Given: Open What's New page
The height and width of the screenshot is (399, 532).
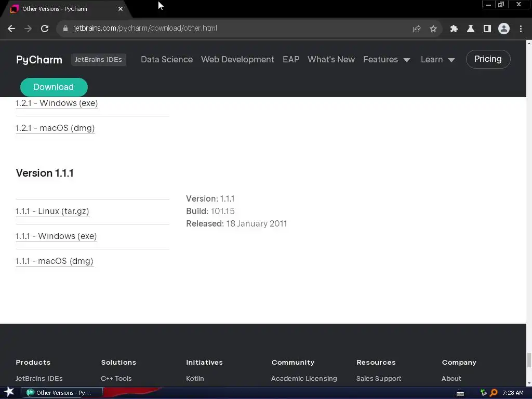Looking at the screenshot, I should pyautogui.click(x=331, y=59).
